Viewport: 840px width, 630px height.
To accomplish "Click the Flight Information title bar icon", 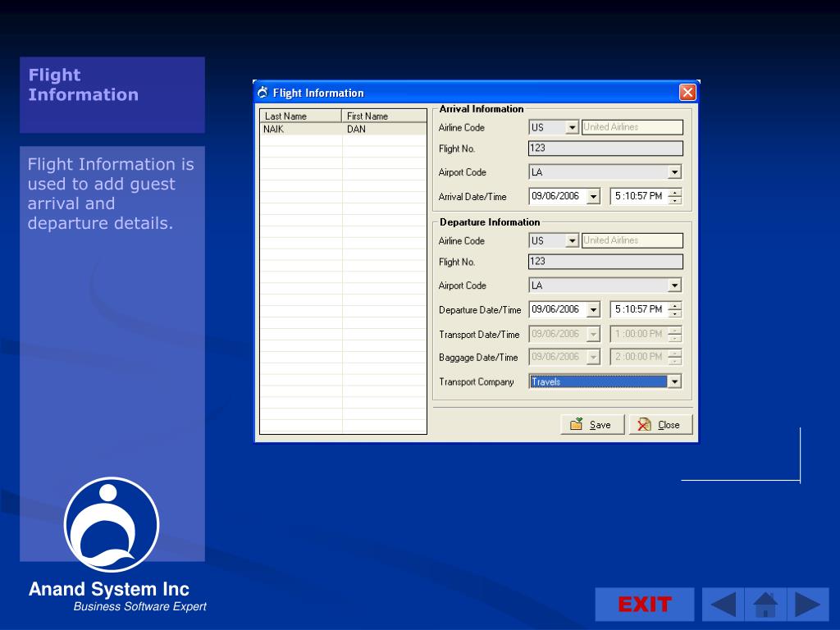I will 262,93.
